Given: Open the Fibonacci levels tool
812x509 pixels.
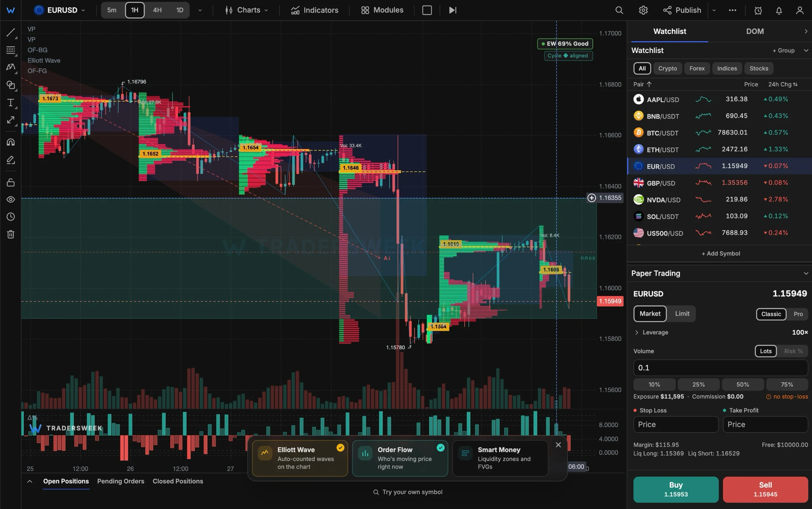Looking at the screenshot, I should coord(10,50).
